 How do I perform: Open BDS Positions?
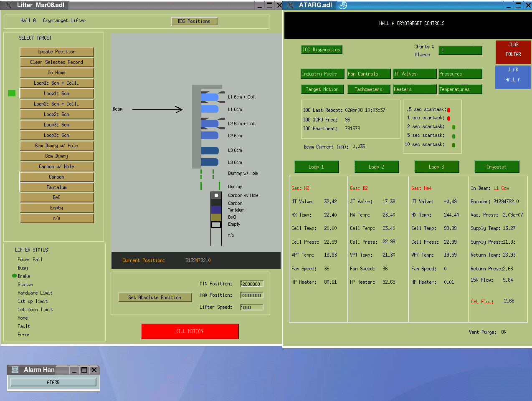[x=194, y=21]
